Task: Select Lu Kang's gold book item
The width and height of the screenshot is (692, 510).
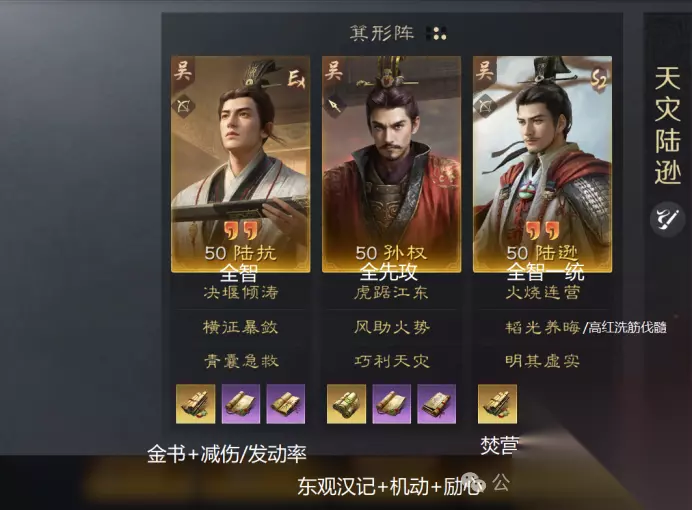Action: pos(196,404)
